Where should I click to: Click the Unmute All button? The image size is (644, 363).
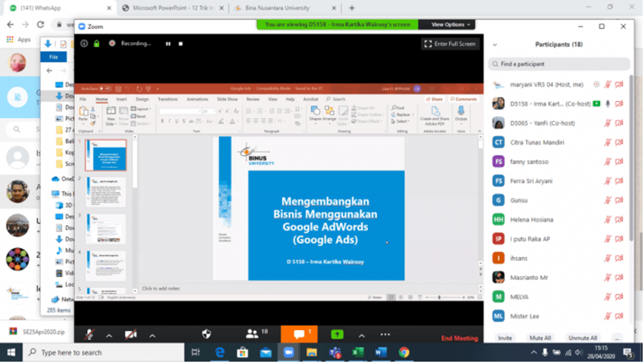pos(583,338)
